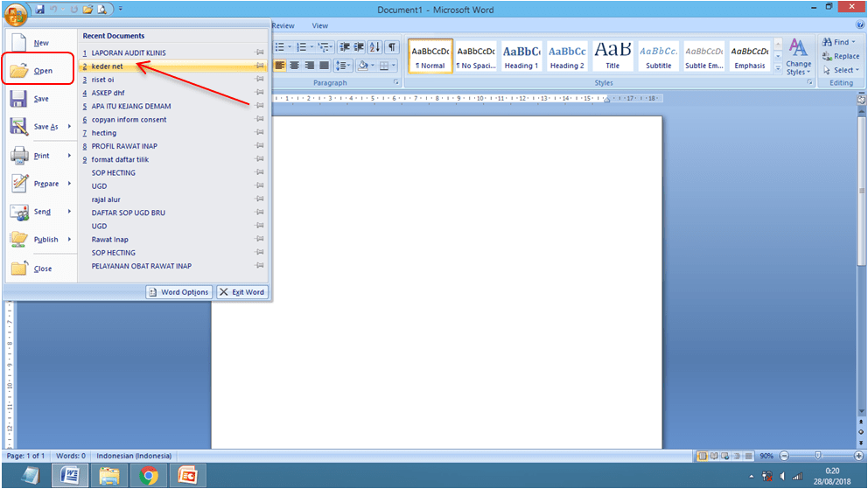Click the Zoom In plus button
The image size is (868, 489).
click(858, 457)
